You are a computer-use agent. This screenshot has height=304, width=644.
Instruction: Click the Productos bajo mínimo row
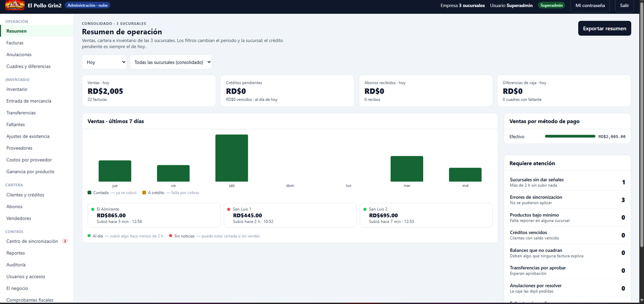567,217
